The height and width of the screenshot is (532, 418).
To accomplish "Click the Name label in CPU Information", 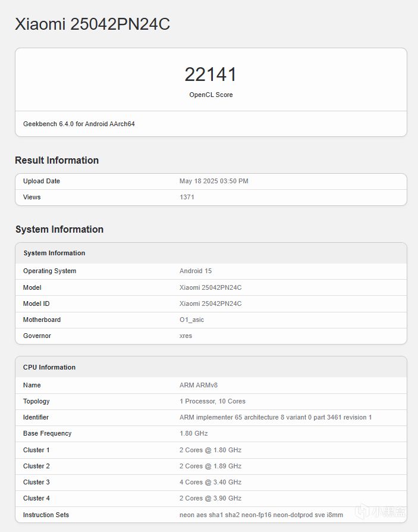I will (x=32, y=386).
